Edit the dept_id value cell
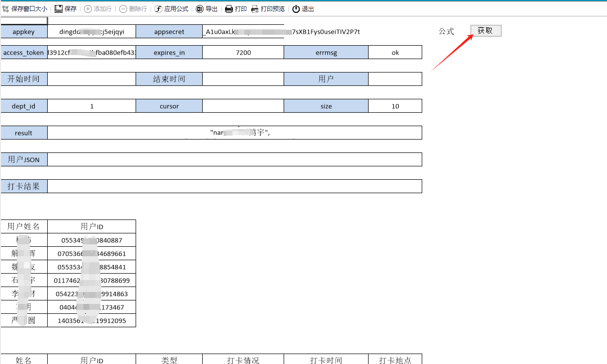Screen dimensions: 607x364 point(91,106)
